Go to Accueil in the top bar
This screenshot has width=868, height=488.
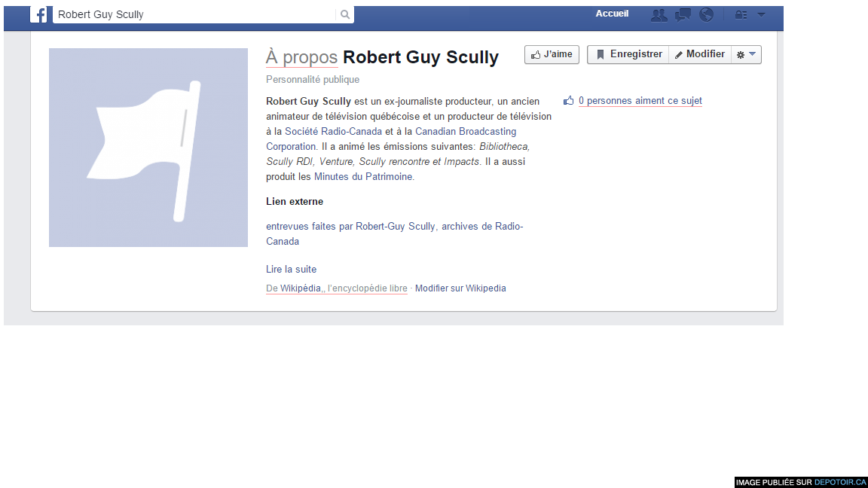coord(612,14)
